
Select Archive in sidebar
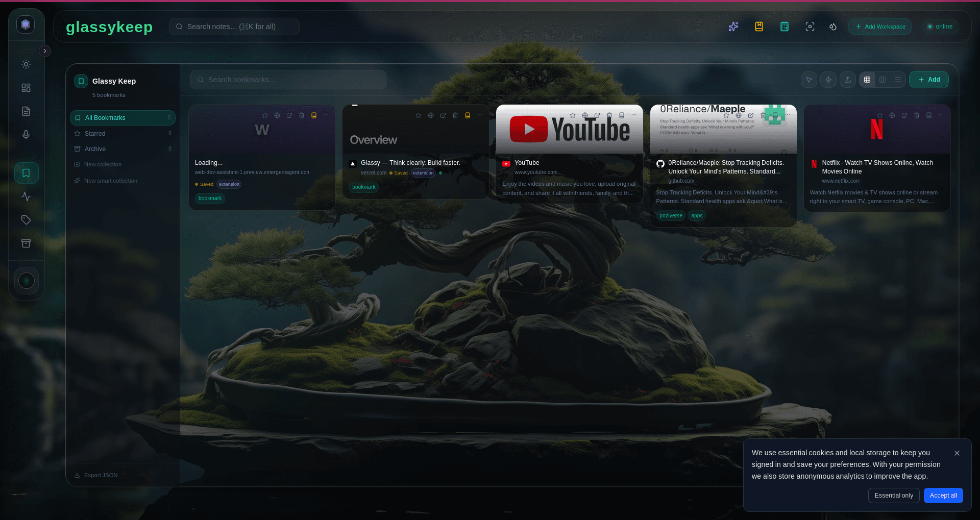pos(122,149)
